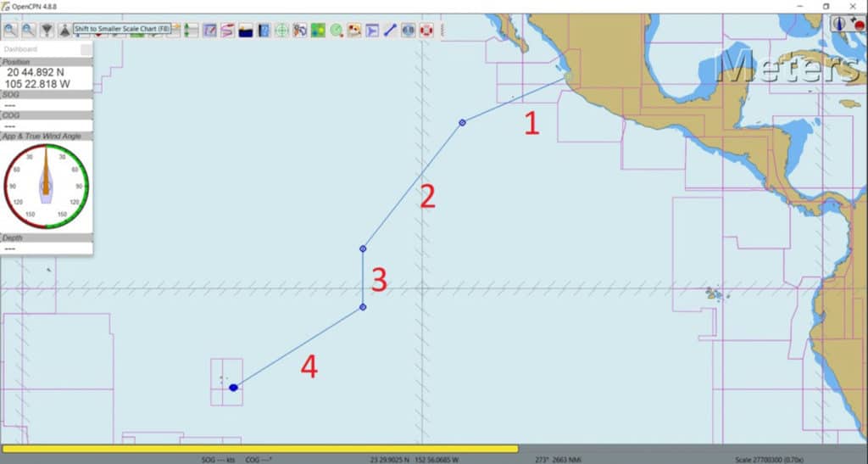Click the Zoom Out magnifier icon
The height and width of the screenshot is (464, 868).
29,30
